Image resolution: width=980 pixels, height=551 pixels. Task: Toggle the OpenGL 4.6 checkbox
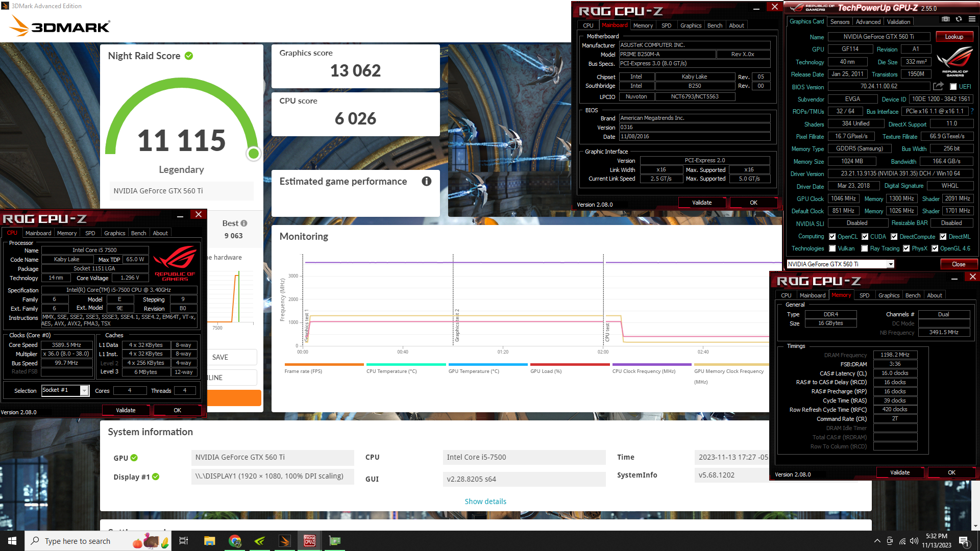coord(935,248)
